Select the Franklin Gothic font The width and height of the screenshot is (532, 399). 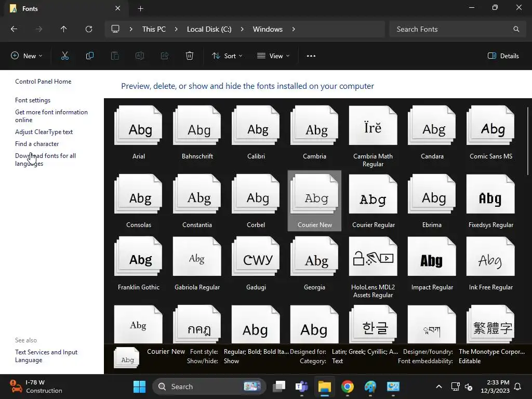[x=138, y=263]
